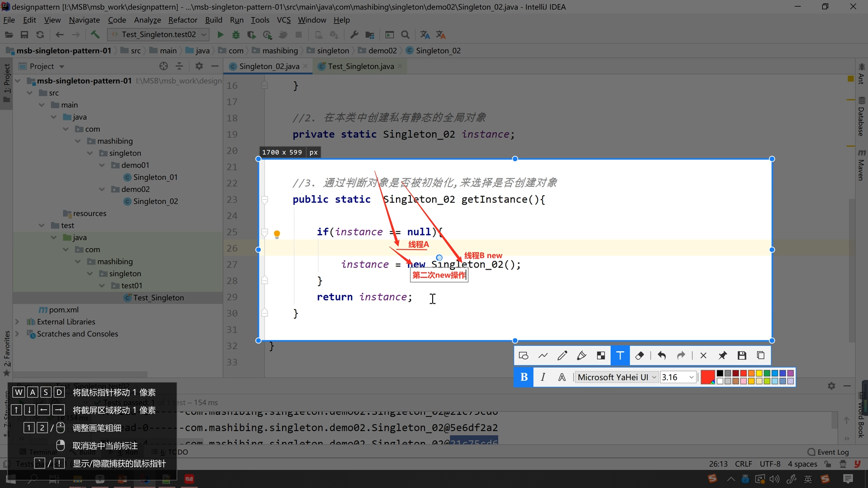Collapse the demo01 folder

[x=102, y=165]
